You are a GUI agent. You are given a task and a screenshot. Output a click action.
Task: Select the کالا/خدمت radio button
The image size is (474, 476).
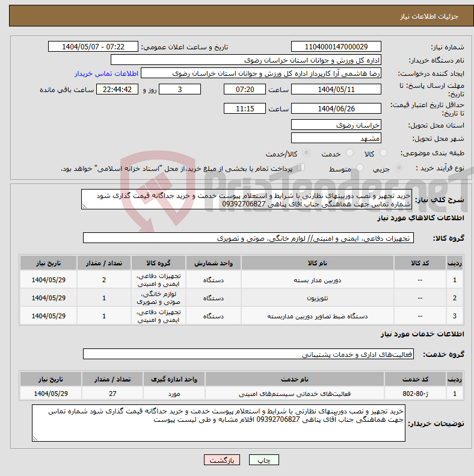[x=307, y=153]
